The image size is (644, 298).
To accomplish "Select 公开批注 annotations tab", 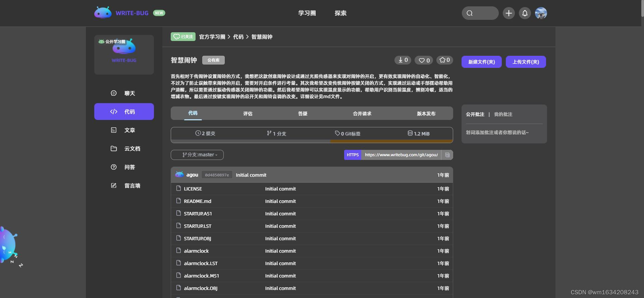I will 475,114.
